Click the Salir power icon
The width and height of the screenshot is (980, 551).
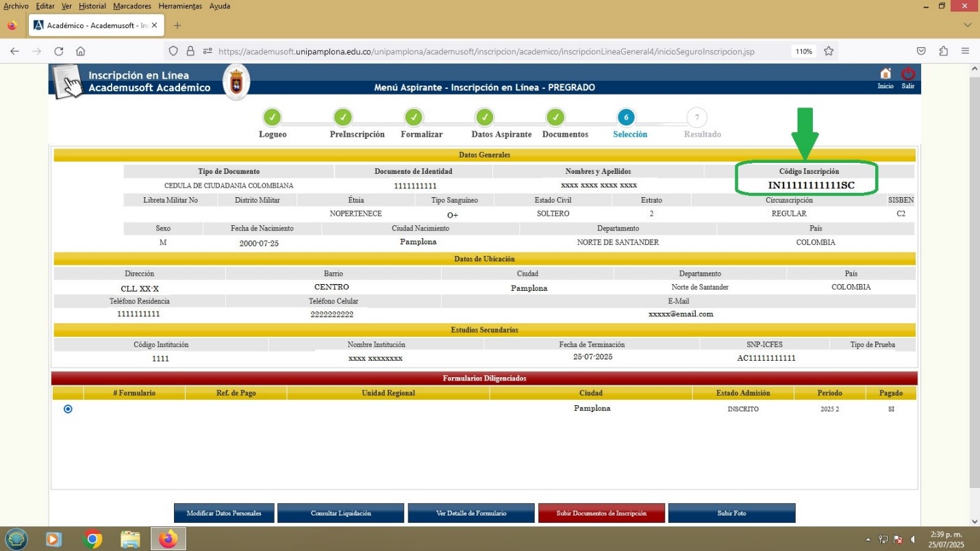[x=907, y=74]
